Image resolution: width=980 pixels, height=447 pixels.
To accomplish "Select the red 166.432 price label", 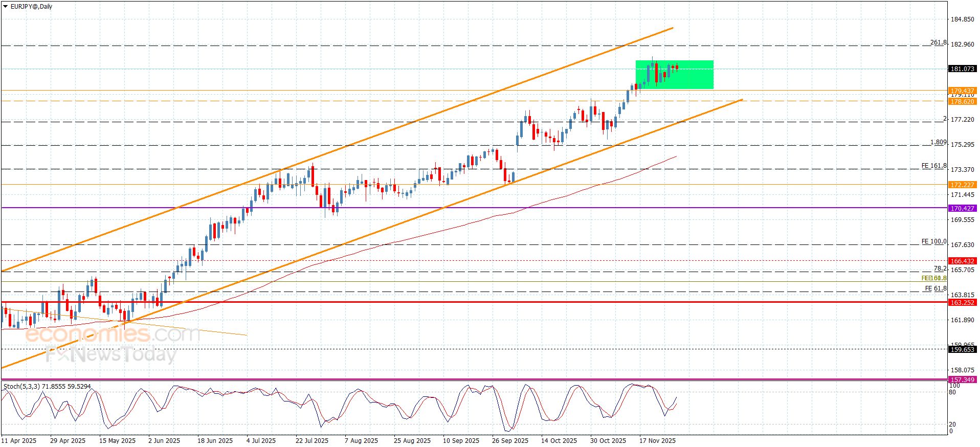I will [962, 261].
